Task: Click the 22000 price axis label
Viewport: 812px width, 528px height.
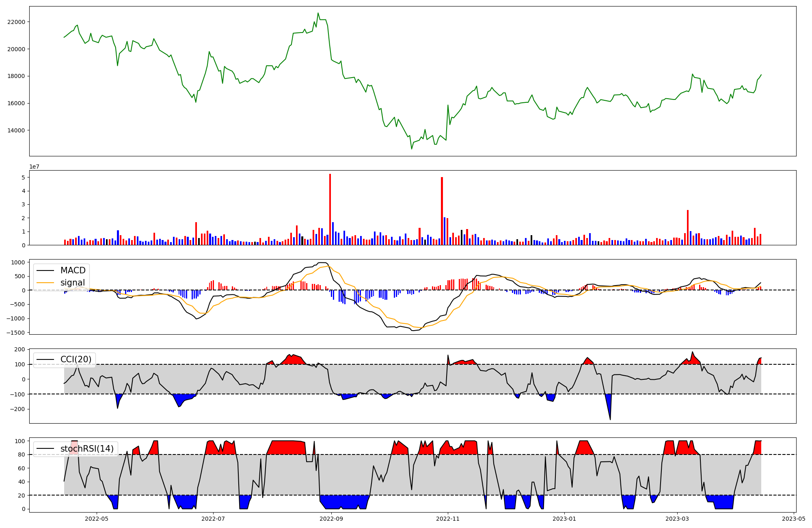Action: 16,22
